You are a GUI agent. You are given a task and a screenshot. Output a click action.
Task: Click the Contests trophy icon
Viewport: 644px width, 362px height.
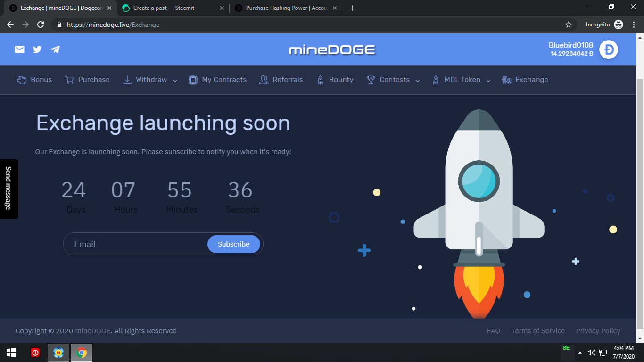click(371, 80)
